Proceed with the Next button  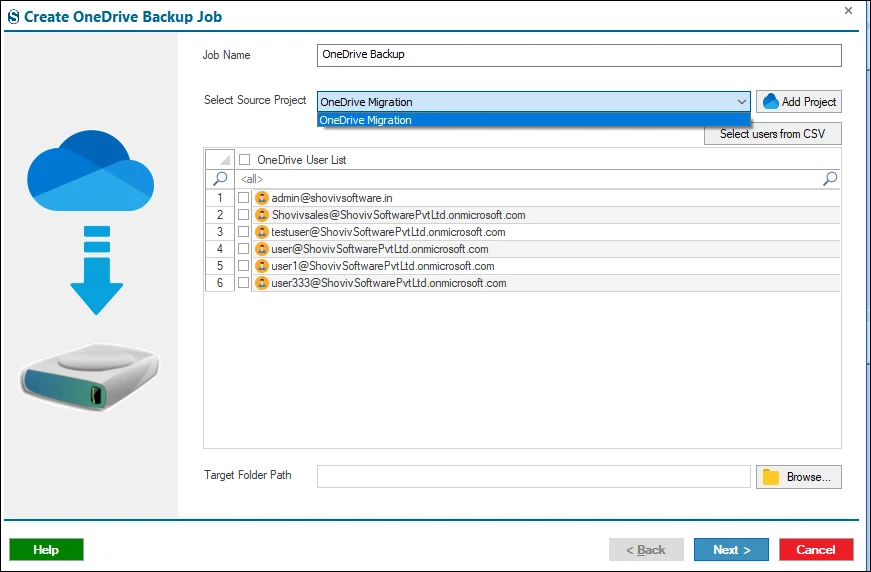[731, 550]
